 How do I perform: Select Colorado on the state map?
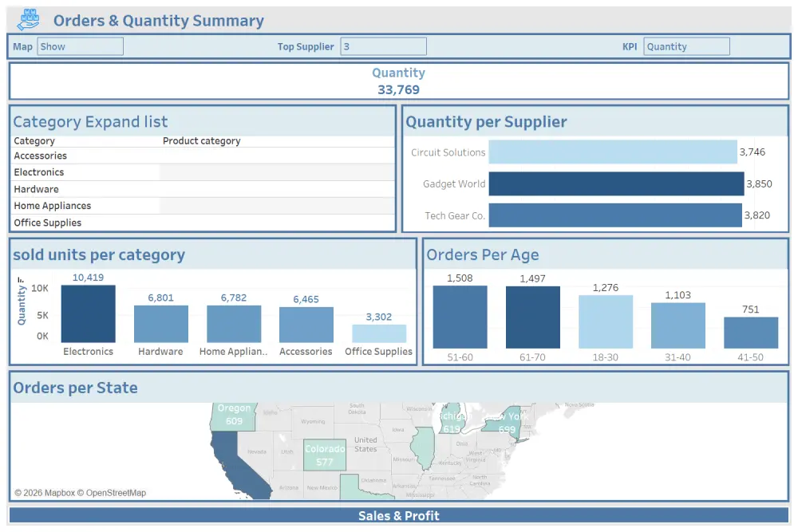coord(325,452)
